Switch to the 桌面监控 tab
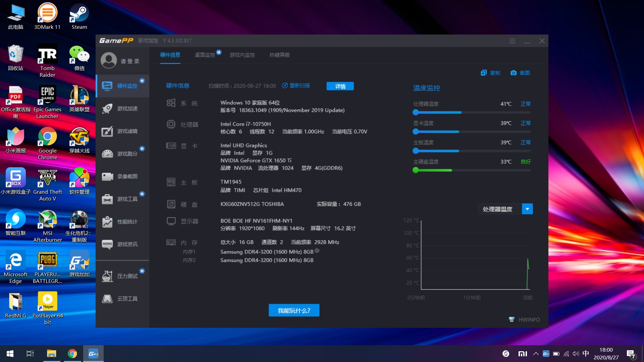 pos(205,55)
